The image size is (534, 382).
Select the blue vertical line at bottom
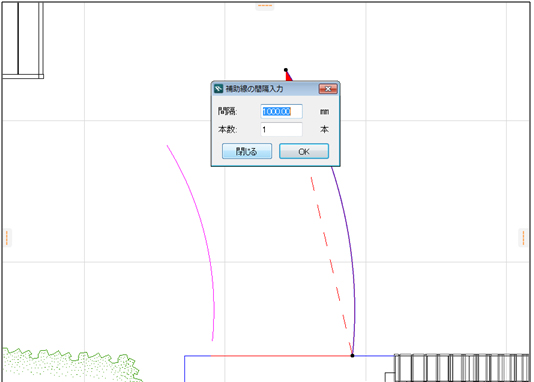click(185, 369)
